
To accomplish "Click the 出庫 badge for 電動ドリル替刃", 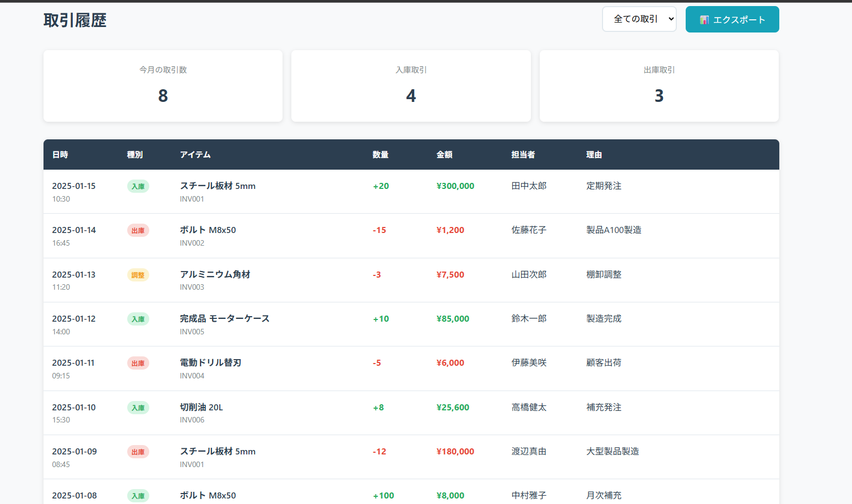I will [x=138, y=364].
